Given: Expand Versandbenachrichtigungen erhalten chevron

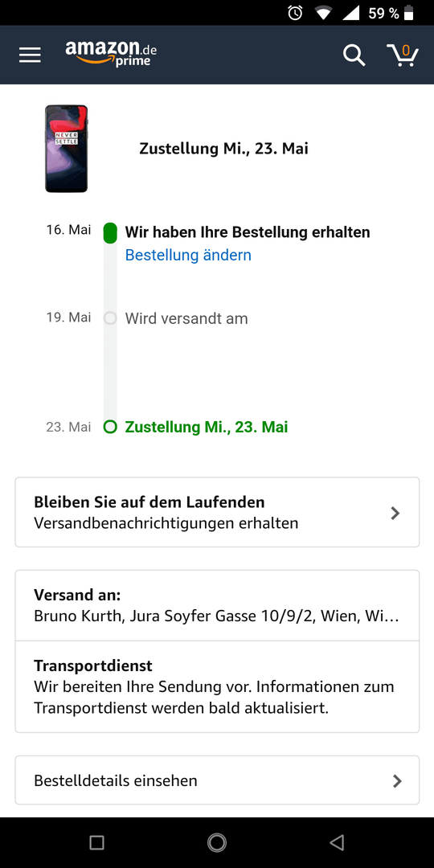Looking at the screenshot, I should point(395,513).
